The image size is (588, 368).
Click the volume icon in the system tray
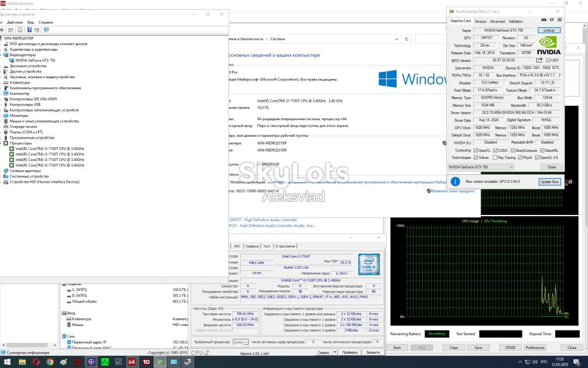[x=536, y=362]
